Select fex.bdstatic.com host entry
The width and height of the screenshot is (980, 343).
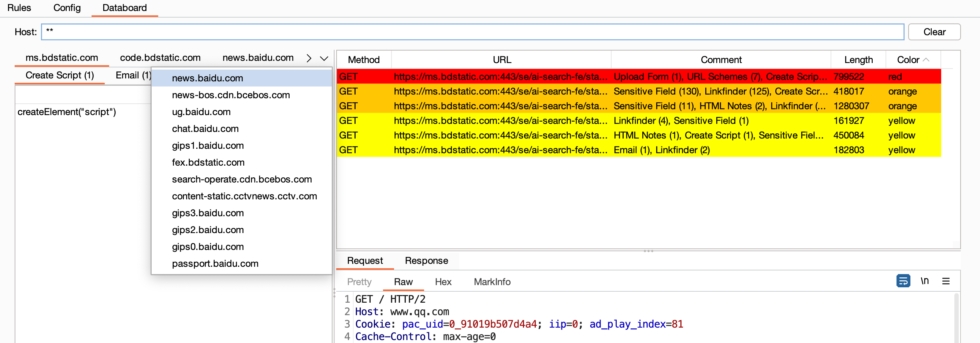208,162
